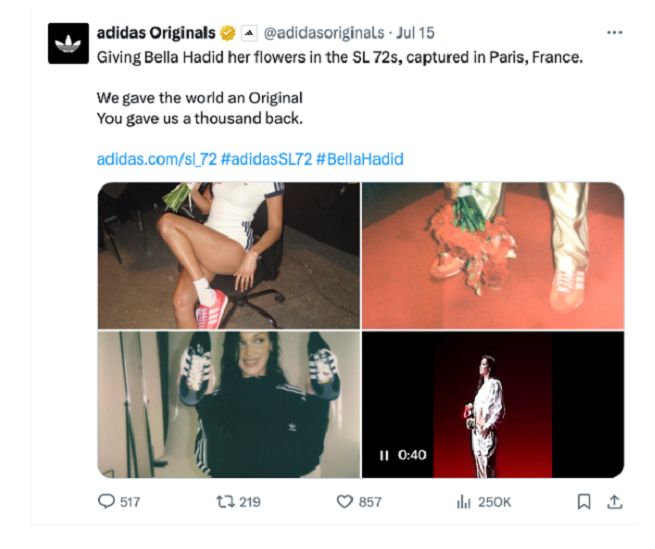Viewport: 655px width, 549px height.
Task: Click the reply speech bubble icon
Action: click(x=106, y=501)
